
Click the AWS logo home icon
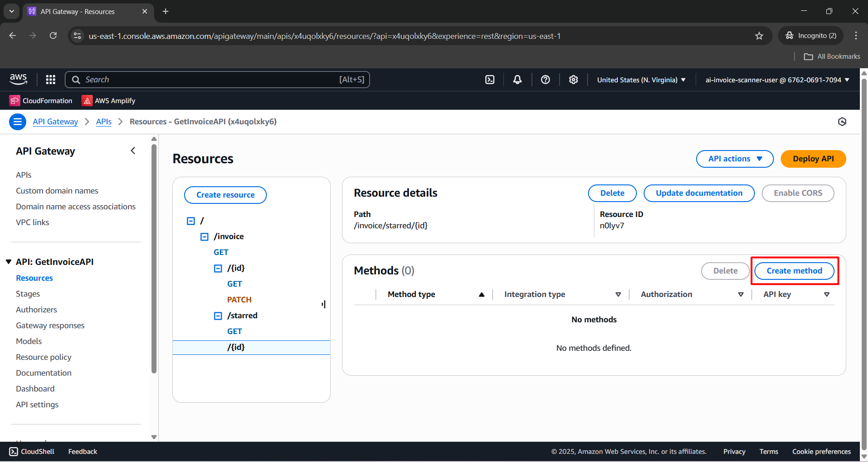click(x=19, y=79)
